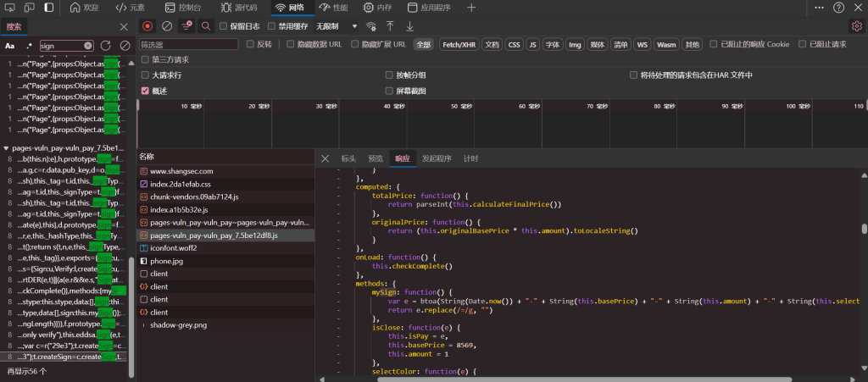Clear the network log

pyautogui.click(x=167, y=26)
